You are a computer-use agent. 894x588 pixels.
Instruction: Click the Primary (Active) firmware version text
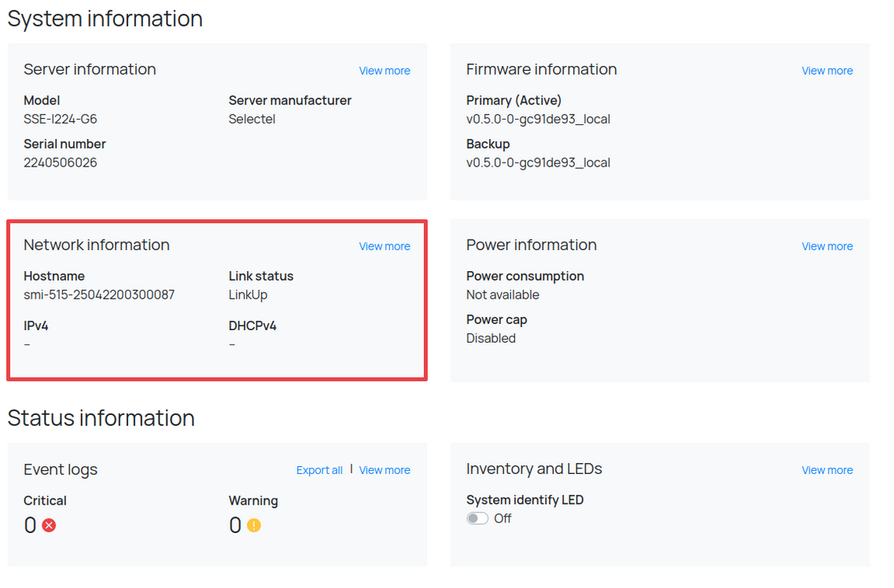538,119
